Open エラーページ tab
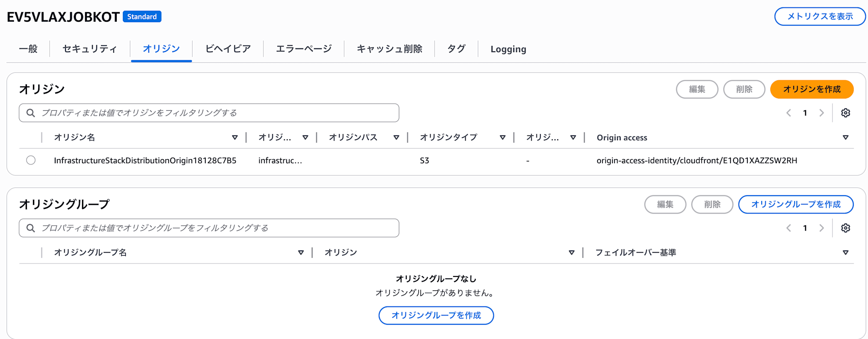This screenshot has height=339, width=868. click(304, 49)
